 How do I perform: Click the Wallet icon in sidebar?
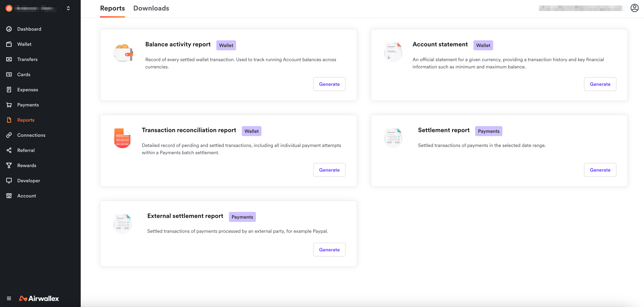click(9, 44)
